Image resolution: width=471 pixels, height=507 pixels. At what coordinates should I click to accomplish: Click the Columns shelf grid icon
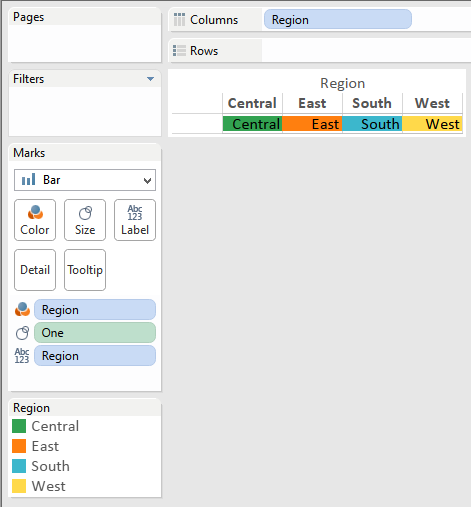179,20
